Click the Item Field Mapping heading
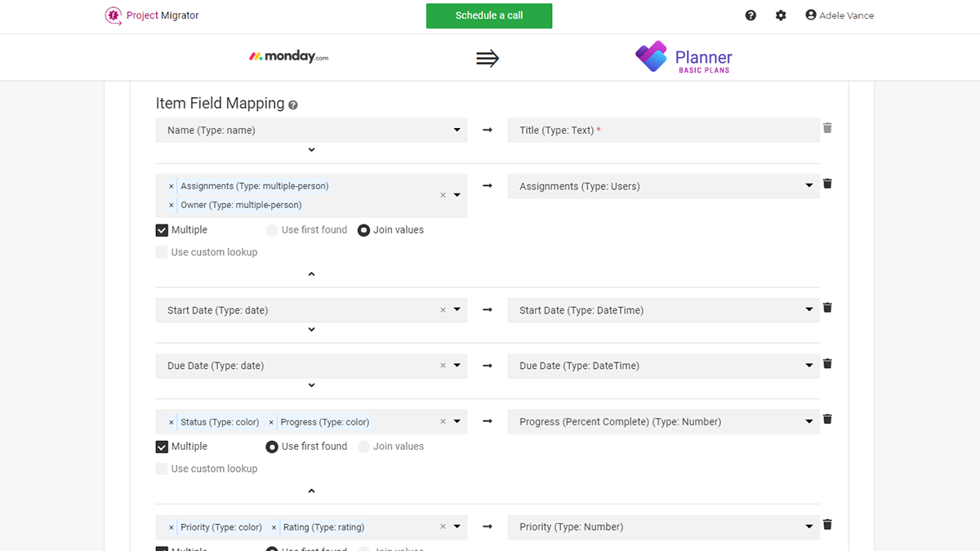 [220, 104]
